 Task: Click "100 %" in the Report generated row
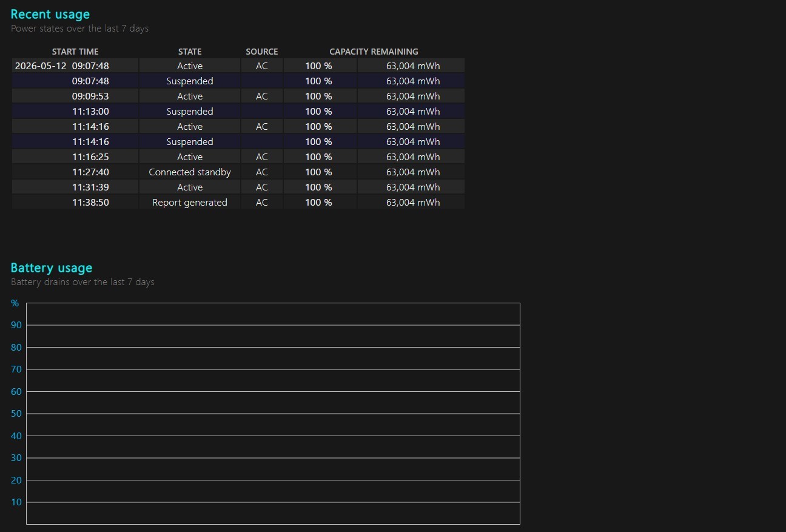tap(318, 203)
